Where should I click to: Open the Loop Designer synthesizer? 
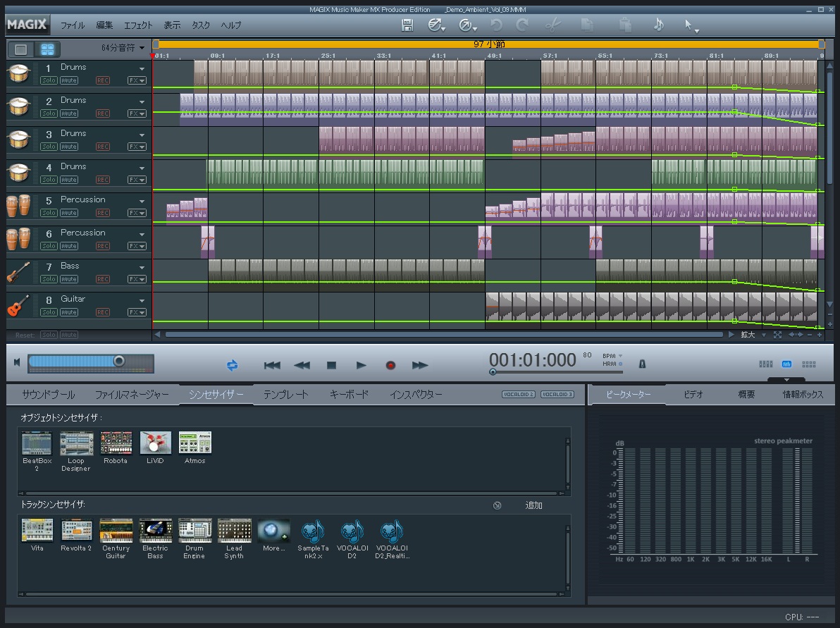point(76,451)
